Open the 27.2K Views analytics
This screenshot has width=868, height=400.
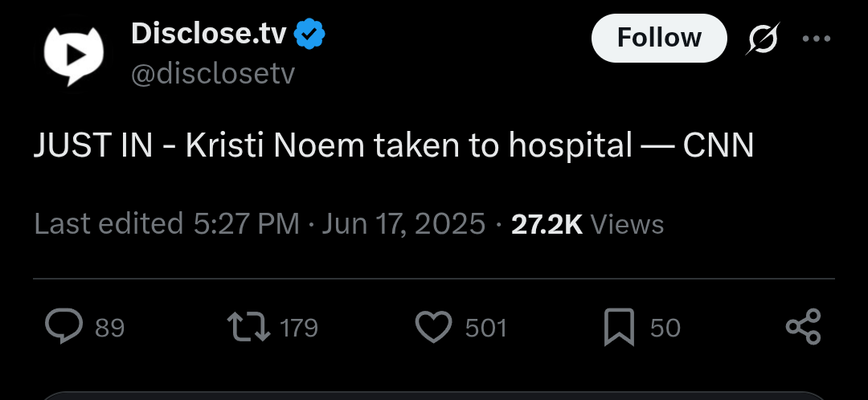pos(588,225)
